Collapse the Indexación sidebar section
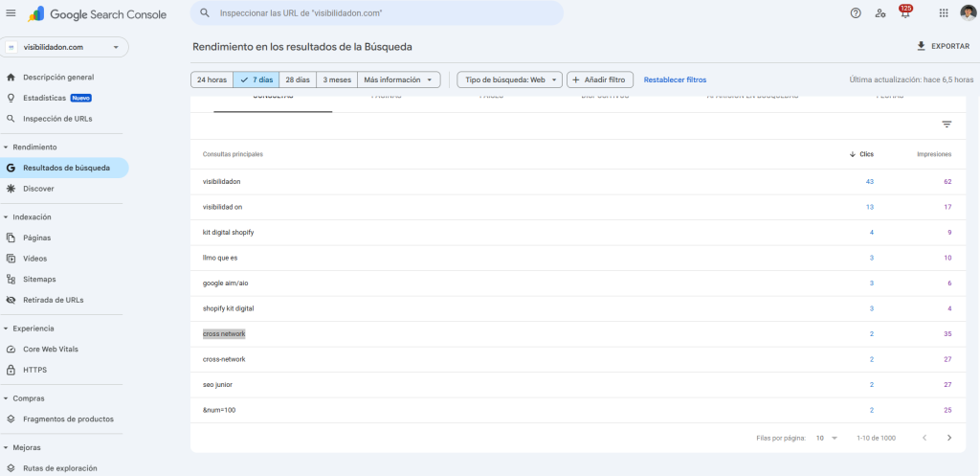 (x=6, y=217)
